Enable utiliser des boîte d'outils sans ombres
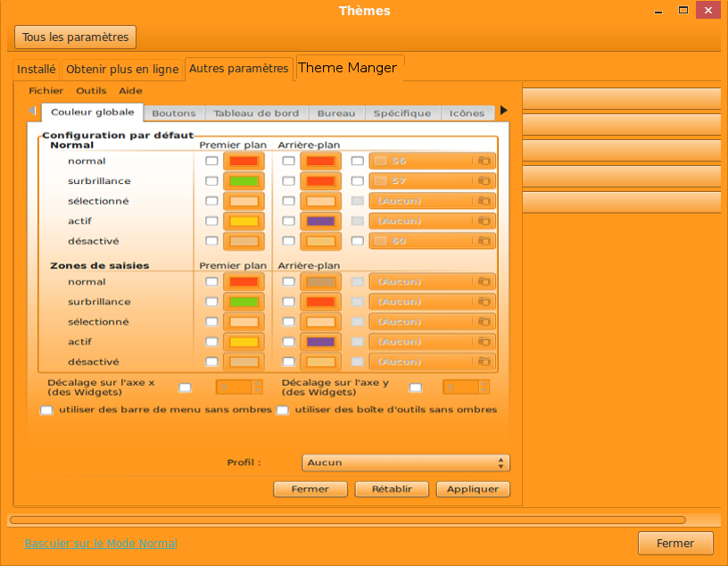Viewport: 728px width, 566px height. pos(282,410)
